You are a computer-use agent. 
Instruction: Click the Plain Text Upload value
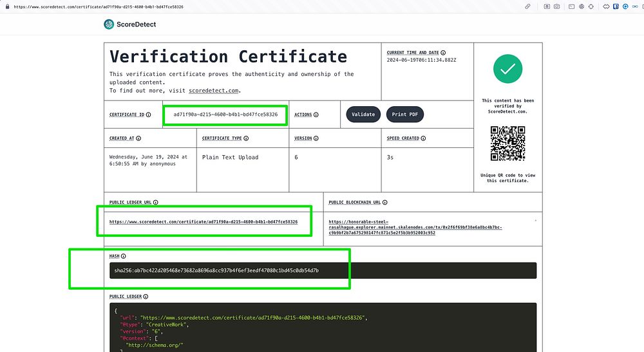[230, 157]
